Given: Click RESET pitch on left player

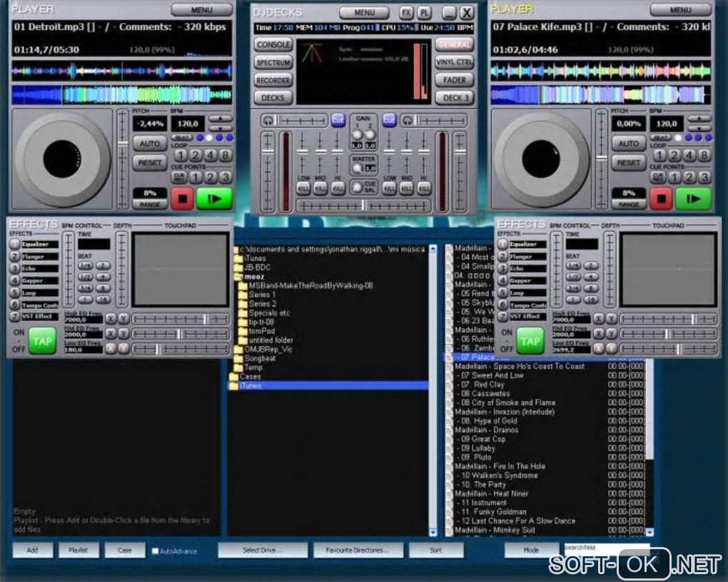Looking at the screenshot, I should click(x=149, y=163).
